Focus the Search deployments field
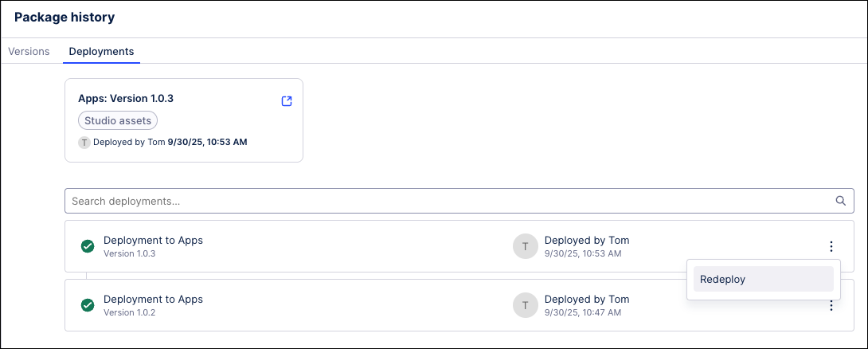Image resolution: width=868 pixels, height=349 pixels. coord(446,201)
